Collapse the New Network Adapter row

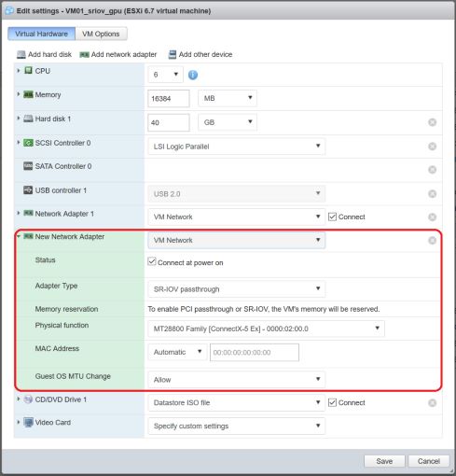coord(19,236)
